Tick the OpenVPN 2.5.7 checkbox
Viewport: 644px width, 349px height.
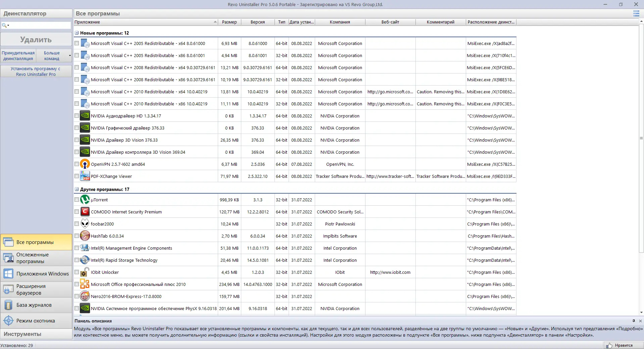77,164
